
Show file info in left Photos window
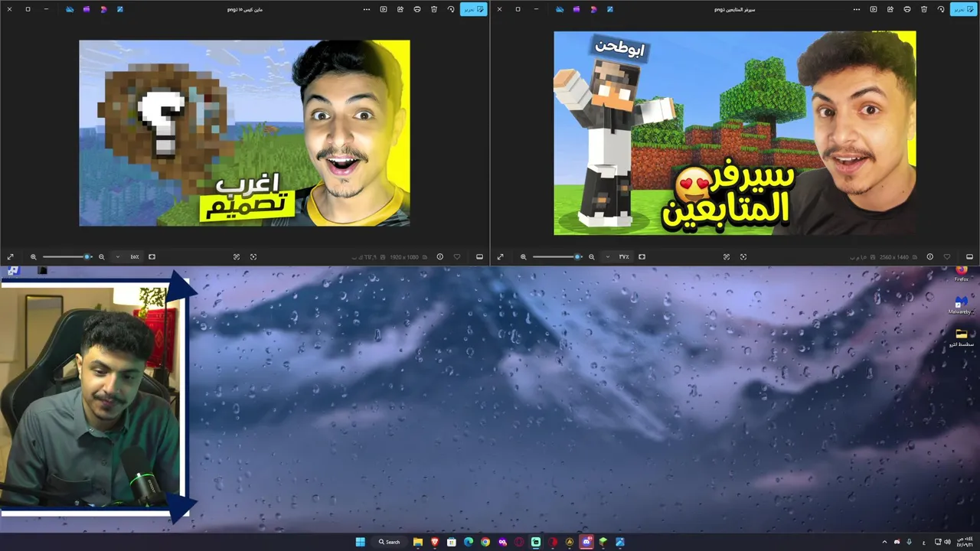(x=439, y=257)
